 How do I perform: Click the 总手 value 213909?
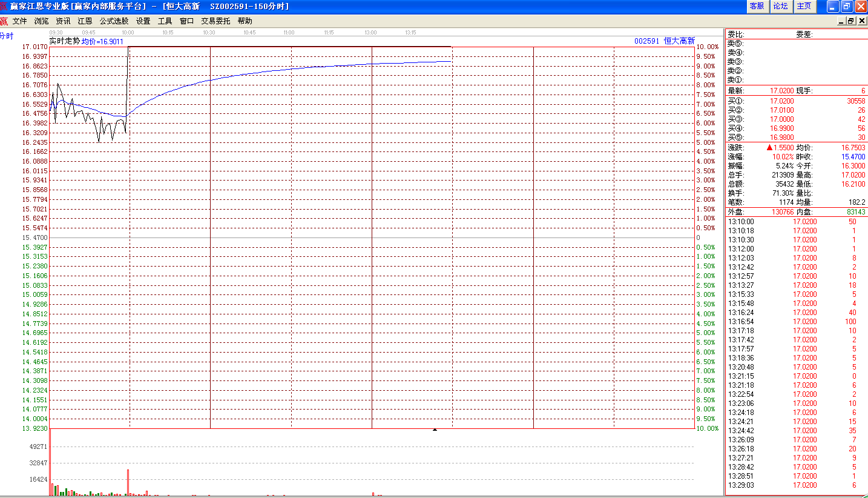click(783, 175)
